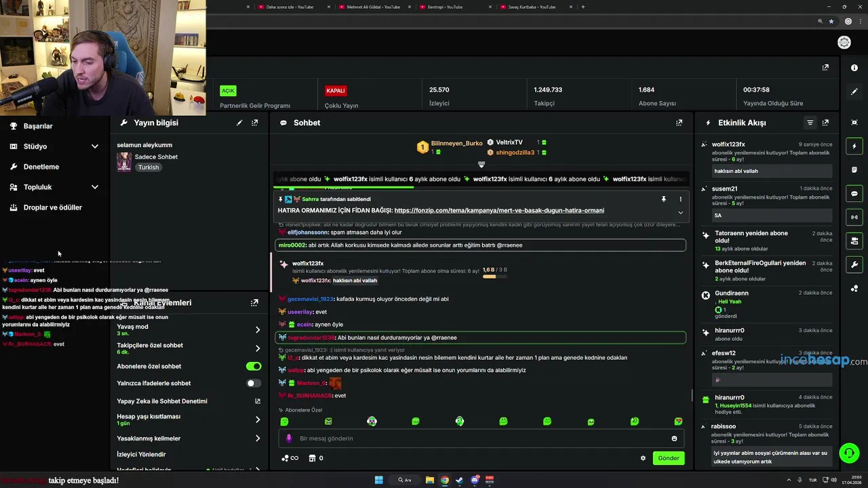This screenshot has width=868, height=488.
Task: Open Yavaş mod settings chevron
Action: point(258,329)
